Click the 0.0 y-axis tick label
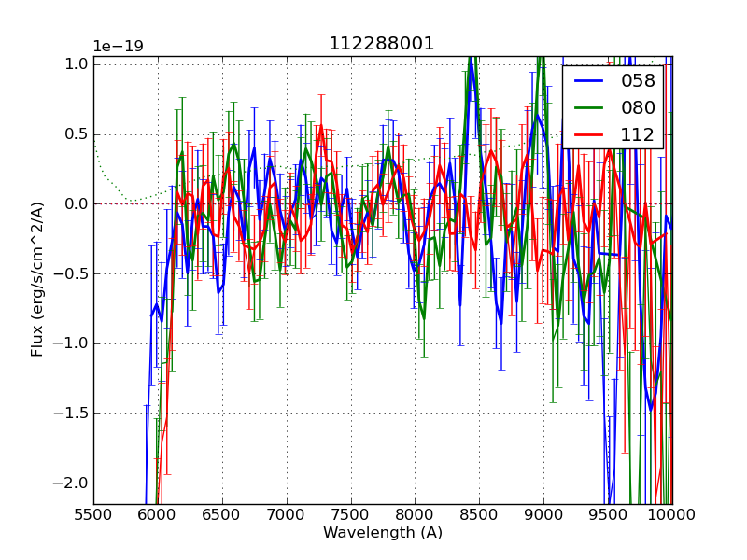The width and height of the screenshot is (747, 560). (77, 203)
